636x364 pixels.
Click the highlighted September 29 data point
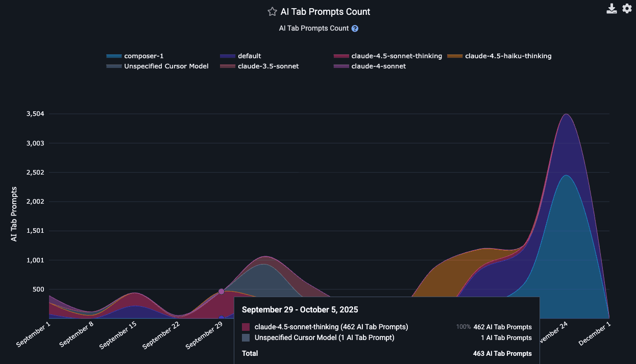(221, 292)
